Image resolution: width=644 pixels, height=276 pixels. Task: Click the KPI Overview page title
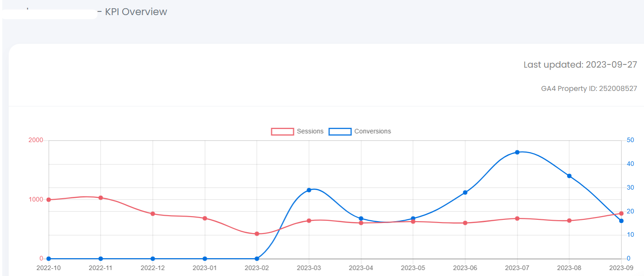[x=136, y=12]
